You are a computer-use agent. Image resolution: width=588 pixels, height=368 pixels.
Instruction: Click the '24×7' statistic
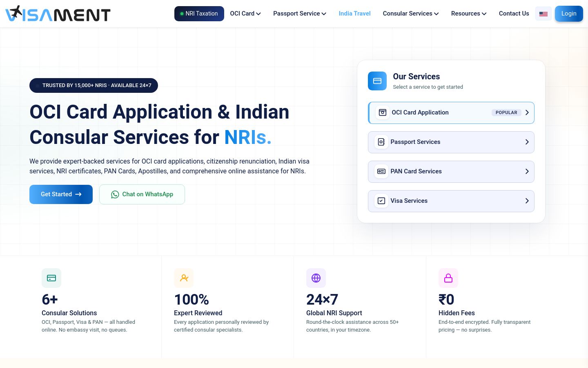coord(322,300)
